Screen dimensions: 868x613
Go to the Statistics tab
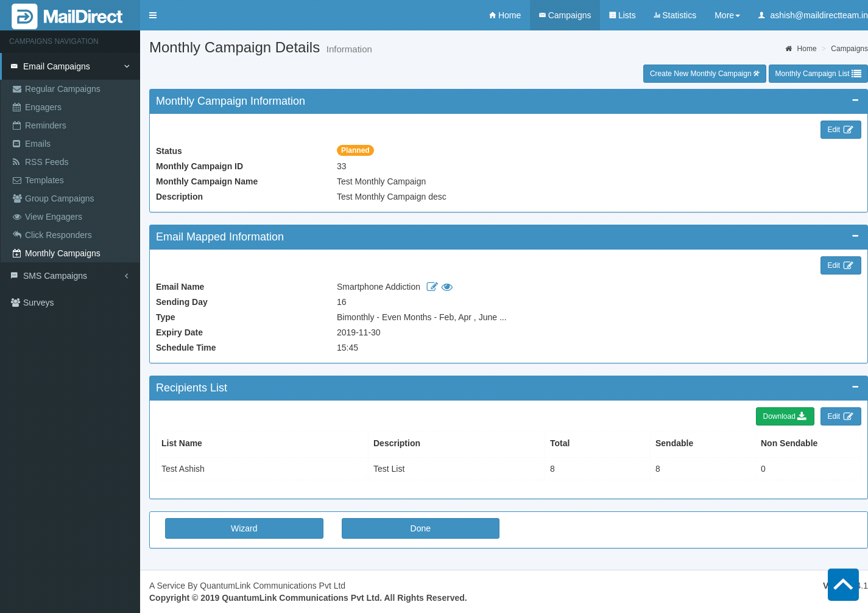[x=675, y=15]
